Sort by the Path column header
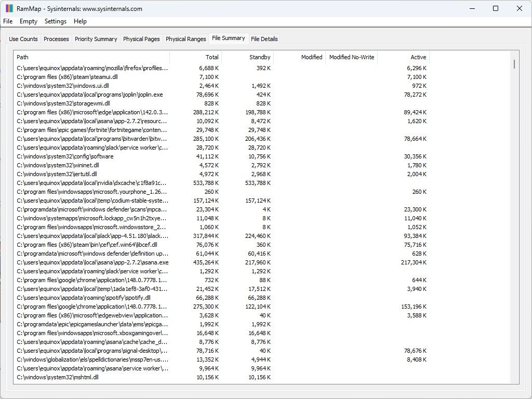Screen dimensions: 532x399 (x=91, y=57)
